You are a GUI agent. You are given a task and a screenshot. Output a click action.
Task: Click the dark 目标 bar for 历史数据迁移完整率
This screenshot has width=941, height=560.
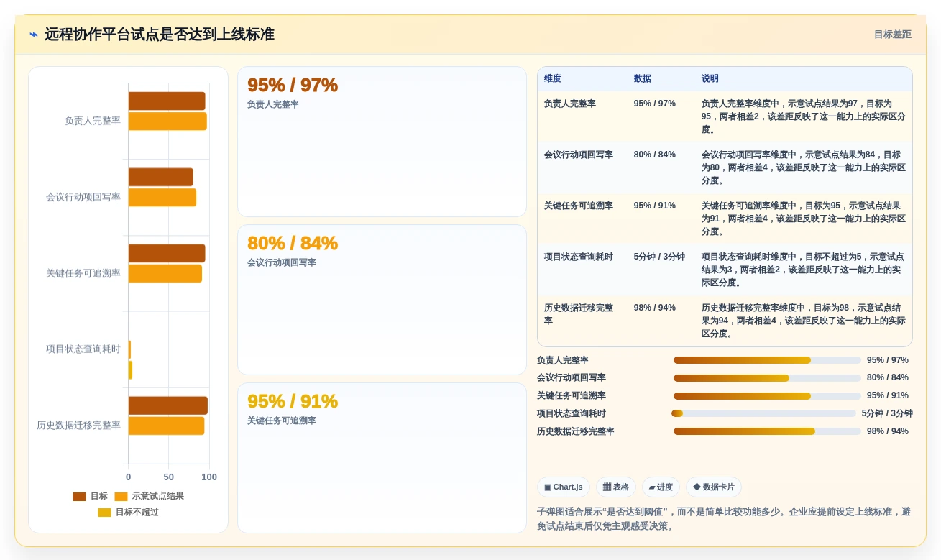click(168, 405)
